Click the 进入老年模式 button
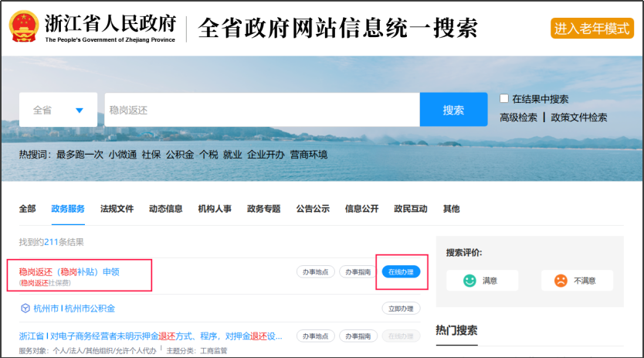The width and height of the screenshot is (644, 358). pos(591,29)
